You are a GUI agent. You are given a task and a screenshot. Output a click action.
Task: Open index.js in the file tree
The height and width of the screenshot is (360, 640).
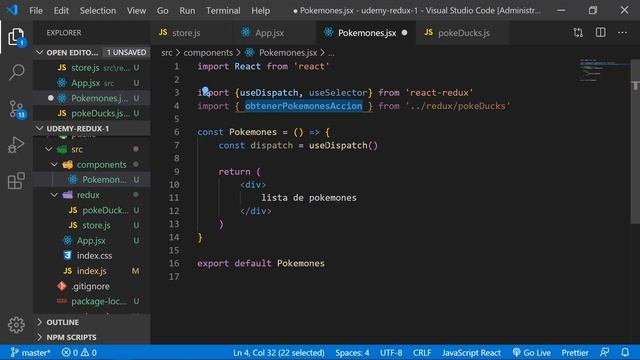pos(92,271)
